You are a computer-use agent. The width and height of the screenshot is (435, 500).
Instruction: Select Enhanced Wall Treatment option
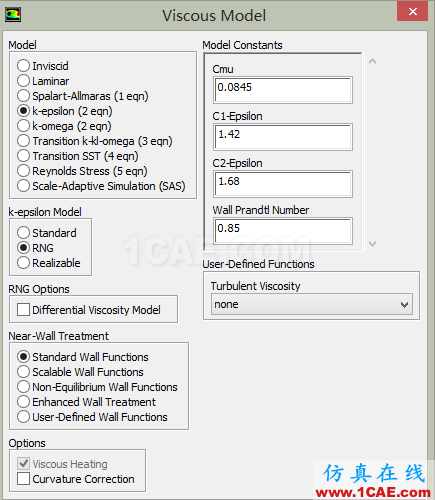pyautogui.click(x=23, y=402)
